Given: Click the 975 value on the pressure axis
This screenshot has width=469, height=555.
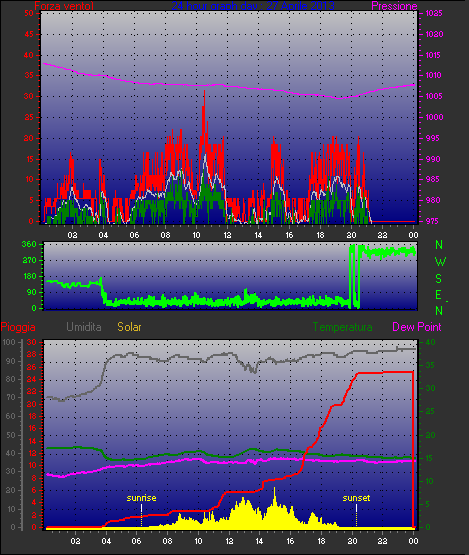Looking at the screenshot, I should (433, 221).
